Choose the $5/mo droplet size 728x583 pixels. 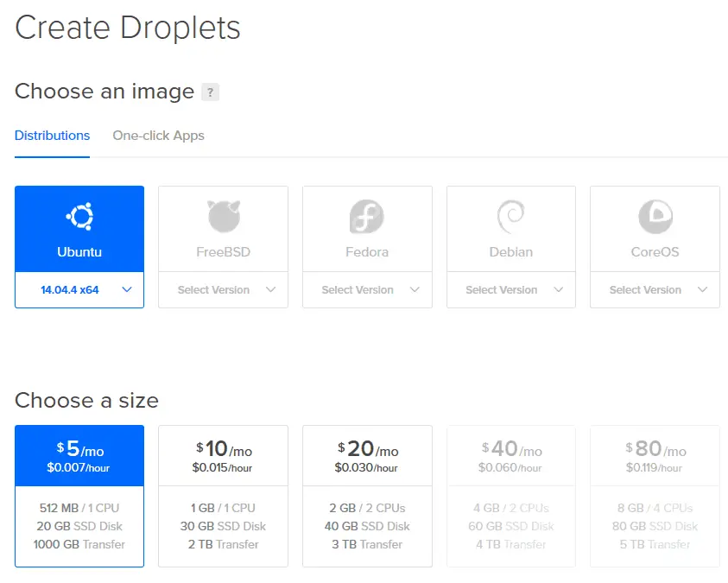tap(79, 497)
